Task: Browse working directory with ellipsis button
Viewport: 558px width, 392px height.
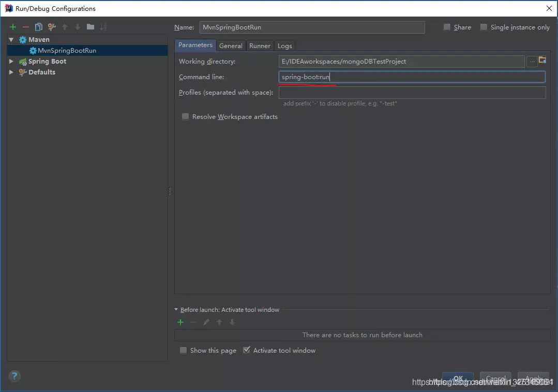Action: coord(532,62)
